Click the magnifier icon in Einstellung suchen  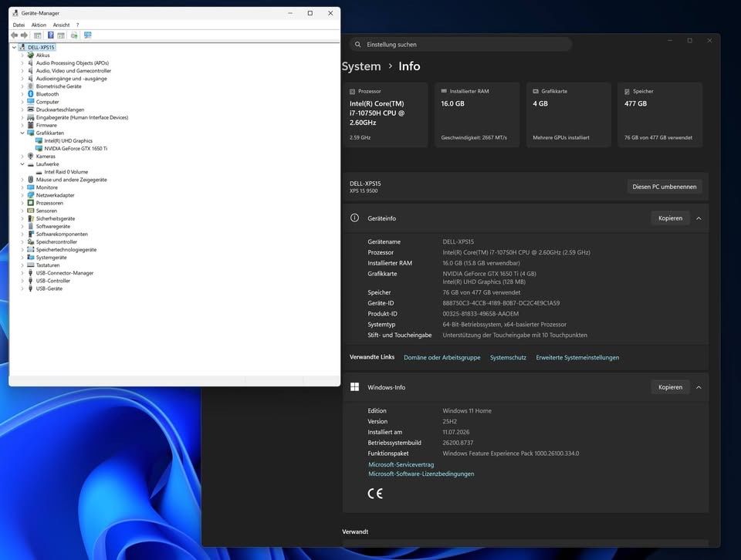point(357,45)
